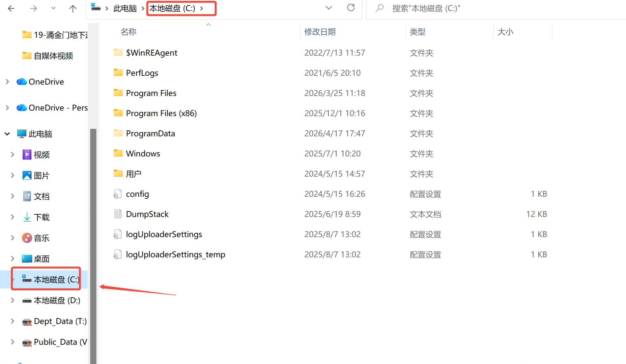Sort by 大小 column header

(505, 32)
